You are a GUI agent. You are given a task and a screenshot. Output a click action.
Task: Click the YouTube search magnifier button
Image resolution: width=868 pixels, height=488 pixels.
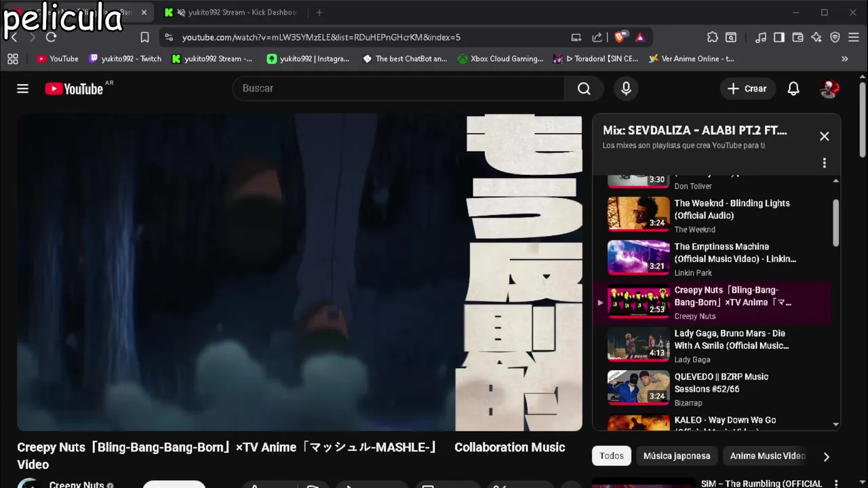click(584, 89)
